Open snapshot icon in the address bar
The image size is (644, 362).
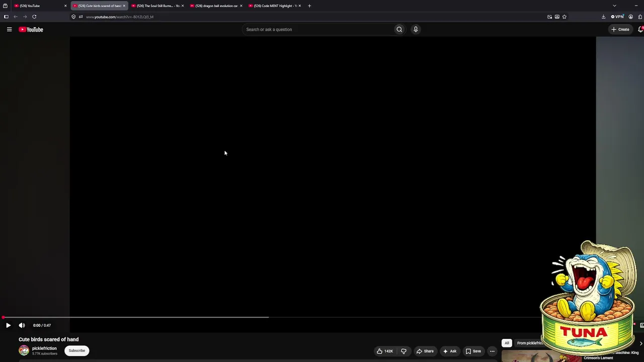coord(549,17)
